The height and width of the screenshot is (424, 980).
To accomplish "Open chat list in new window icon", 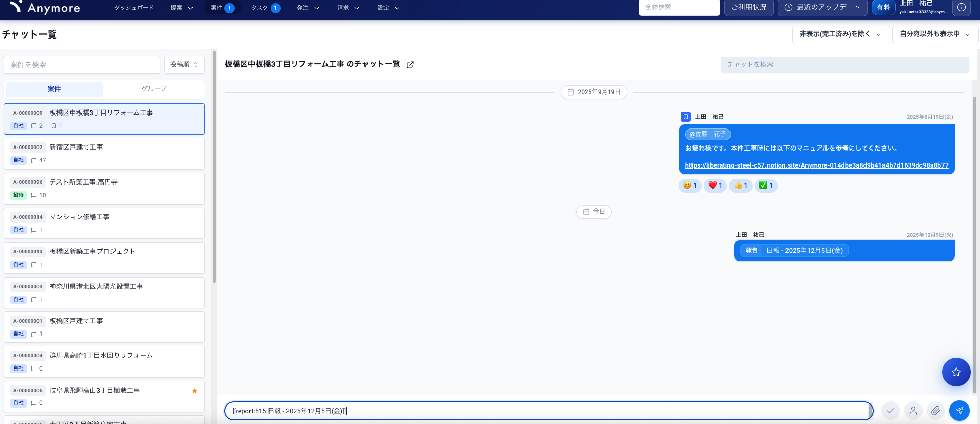I will [410, 65].
